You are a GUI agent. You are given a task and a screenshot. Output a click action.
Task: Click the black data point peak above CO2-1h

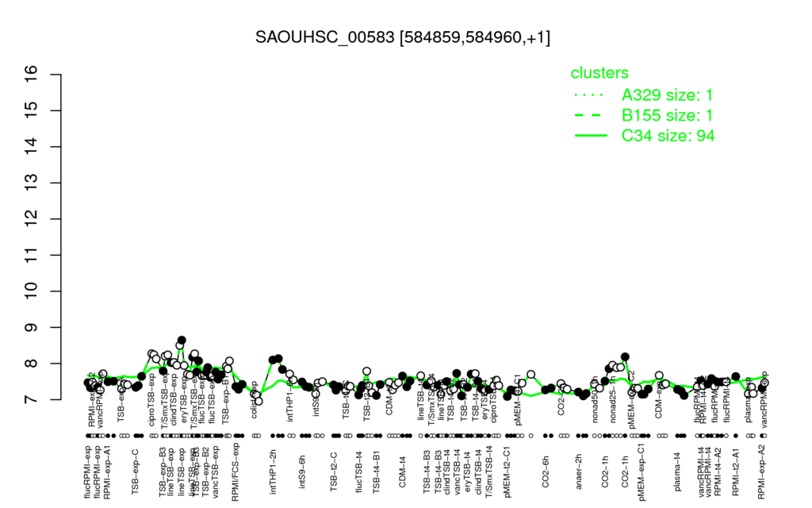pos(625,356)
